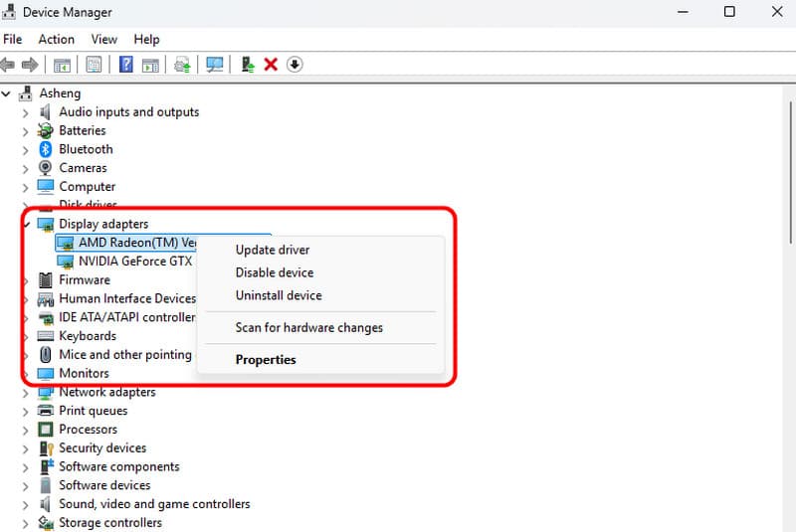The image size is (796, 532).
Task: Select Sound, video and game controllers
Action: tap(154, 504)
